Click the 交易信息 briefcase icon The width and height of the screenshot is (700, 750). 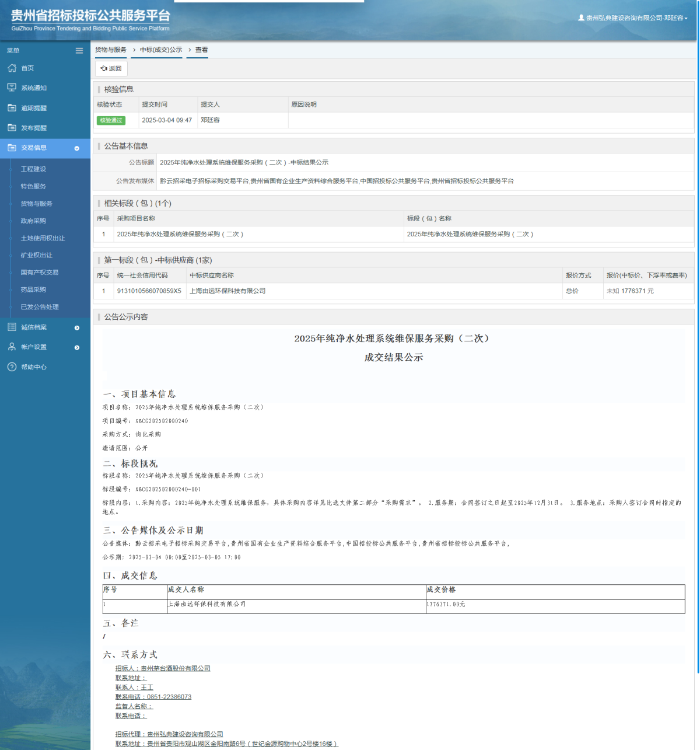[x=12, y=148]
